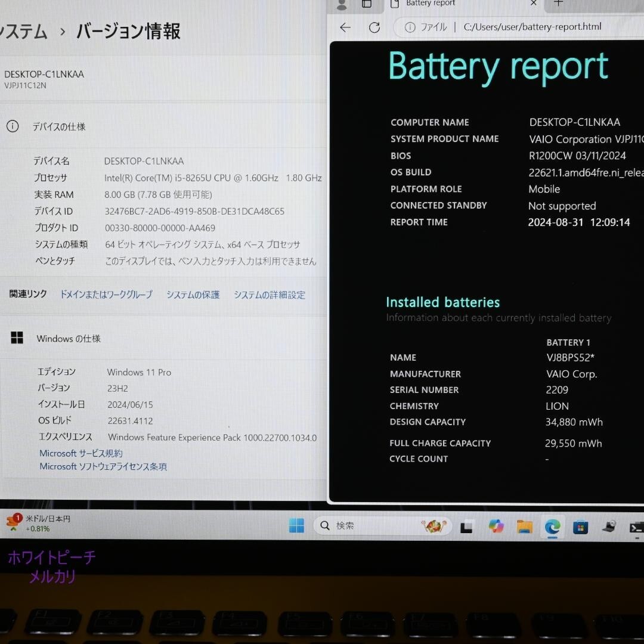
Task: Click the taskbar 検索 box
Action: click(382, 525)
